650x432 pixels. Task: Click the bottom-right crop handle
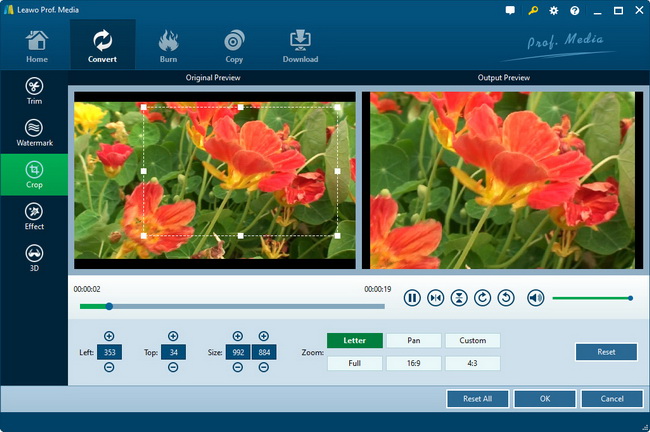(337, 235)
